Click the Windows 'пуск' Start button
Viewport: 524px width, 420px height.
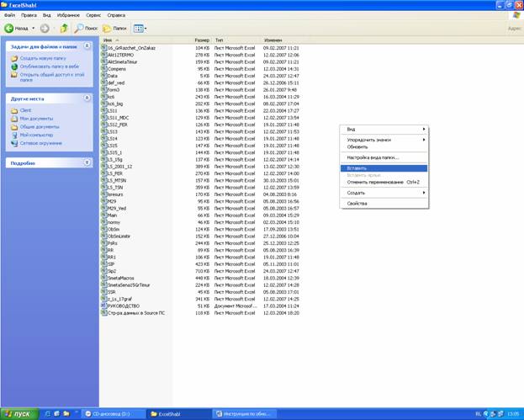tap(17, 414)
